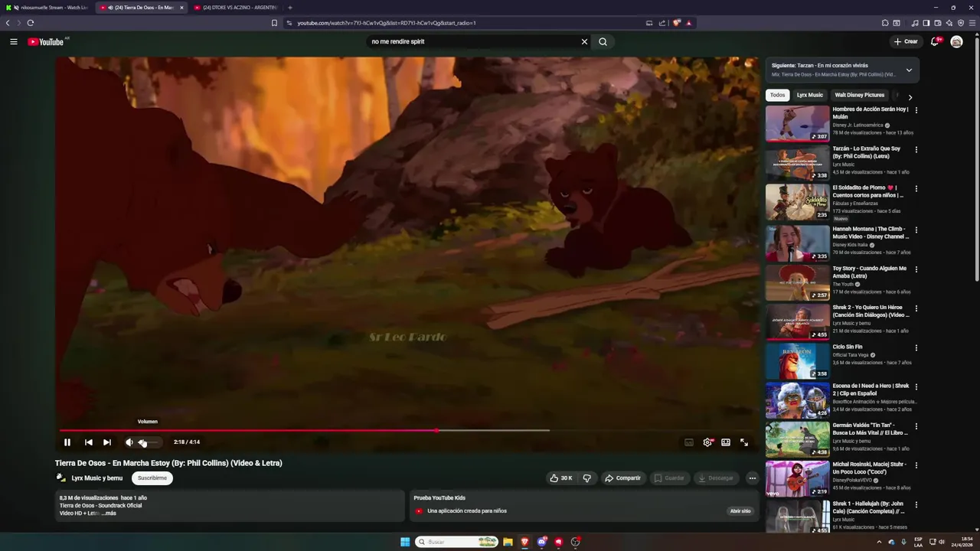Switch to DTOKE VS ACZINO tab
Image resolution: width=980 pixels, height=551 pixels.
(237, 8)
